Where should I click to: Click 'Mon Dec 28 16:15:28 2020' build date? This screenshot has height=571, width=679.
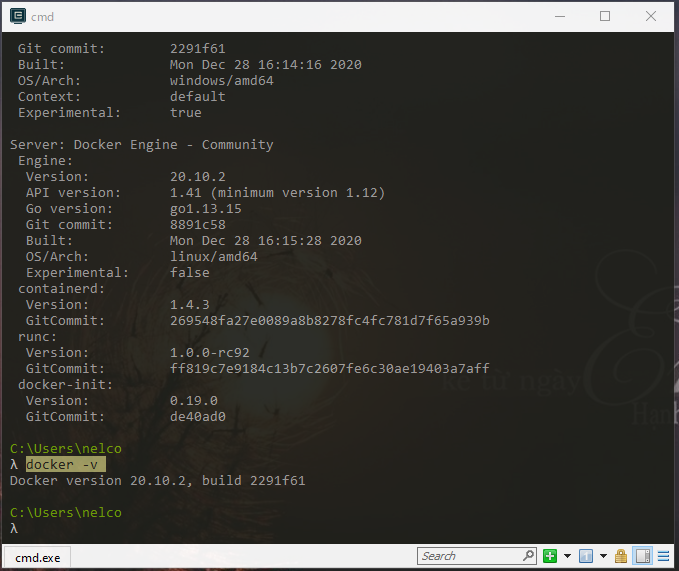click(265, 240)
